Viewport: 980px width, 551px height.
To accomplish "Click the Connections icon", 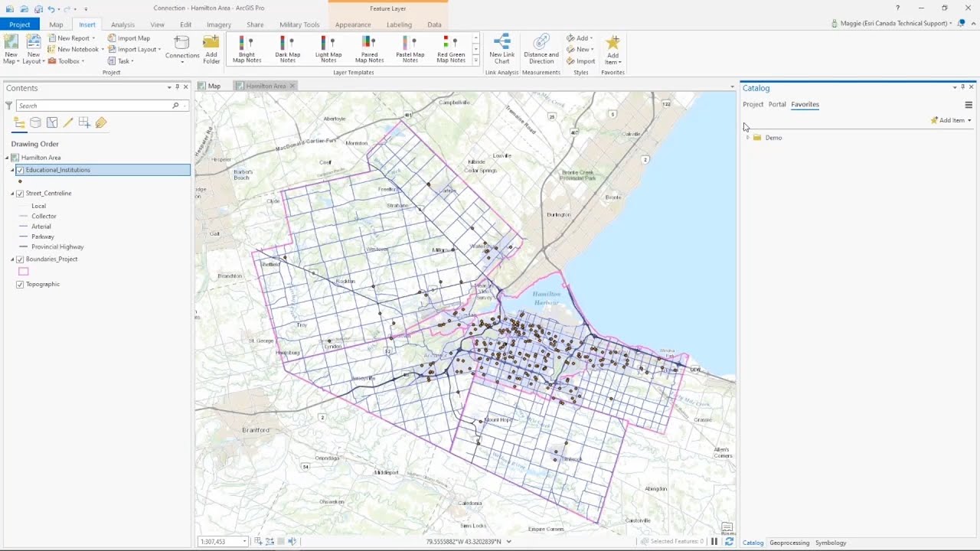I will coord(182,43).
